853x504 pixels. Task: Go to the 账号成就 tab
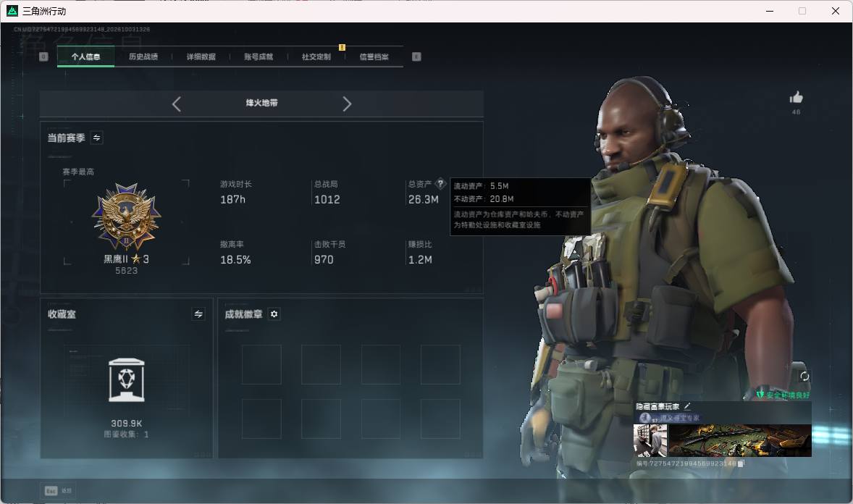[259, 56]
